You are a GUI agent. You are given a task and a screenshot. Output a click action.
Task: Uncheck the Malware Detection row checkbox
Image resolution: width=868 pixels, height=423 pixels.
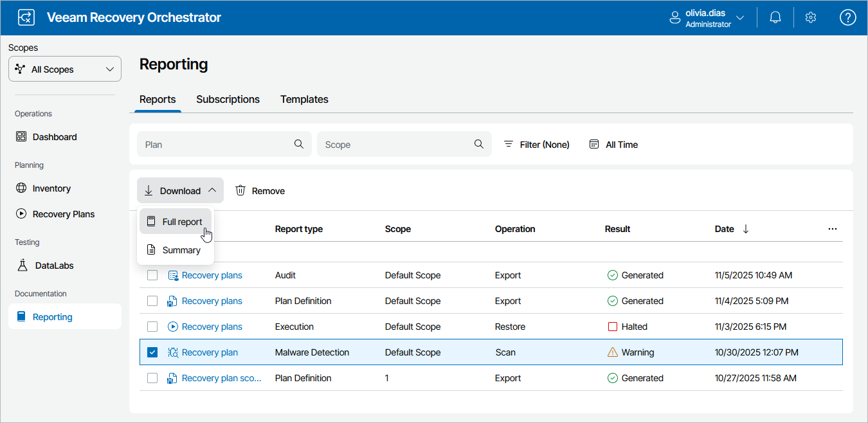(152, 352)
